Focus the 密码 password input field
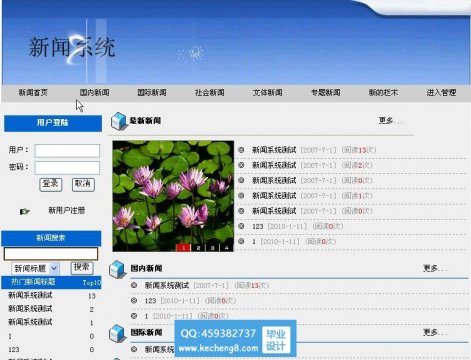Image resolution: width=471 pixels, height=360 pixels. click(67, 168)
